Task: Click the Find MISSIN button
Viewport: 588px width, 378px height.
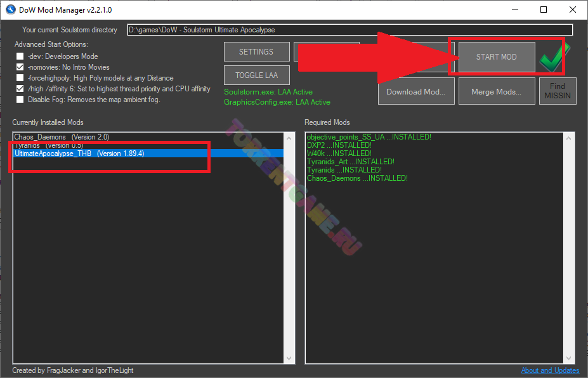Action: click(x=557, y=91)
